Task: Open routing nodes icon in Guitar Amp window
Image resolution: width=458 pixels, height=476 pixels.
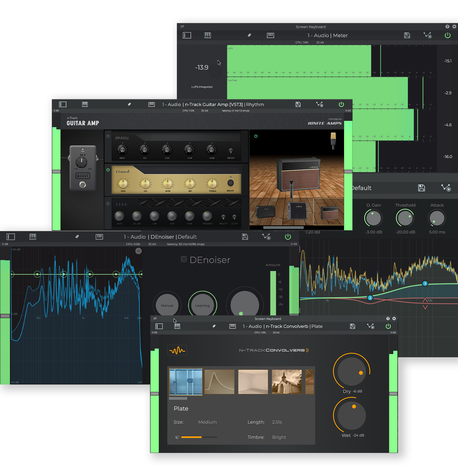Action: [x=320, y=104]
